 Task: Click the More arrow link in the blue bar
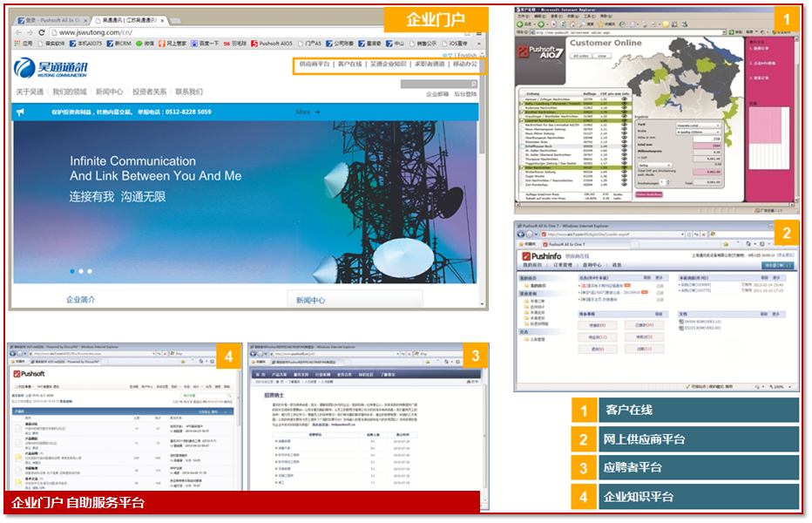(x=308, y=112)
